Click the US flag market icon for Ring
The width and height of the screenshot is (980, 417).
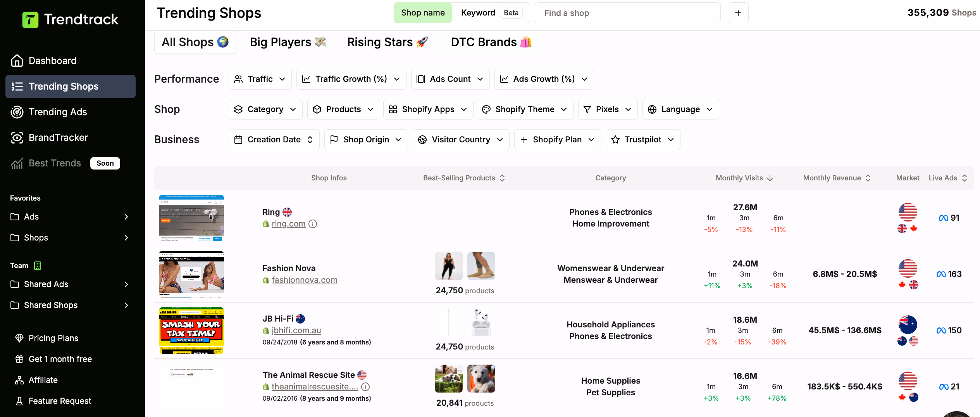pos(908,212)
